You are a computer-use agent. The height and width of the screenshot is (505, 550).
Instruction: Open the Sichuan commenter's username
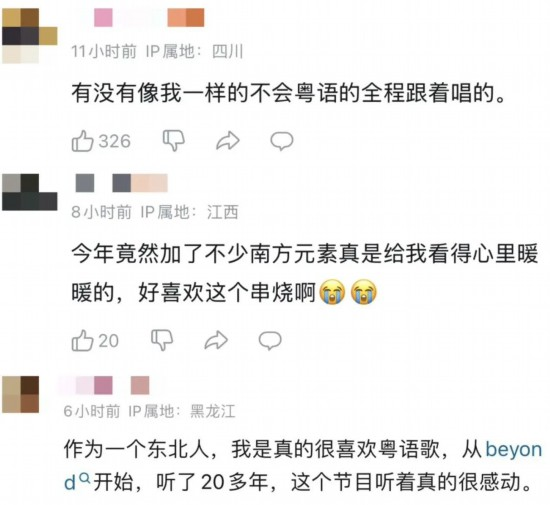click(149, 18)
